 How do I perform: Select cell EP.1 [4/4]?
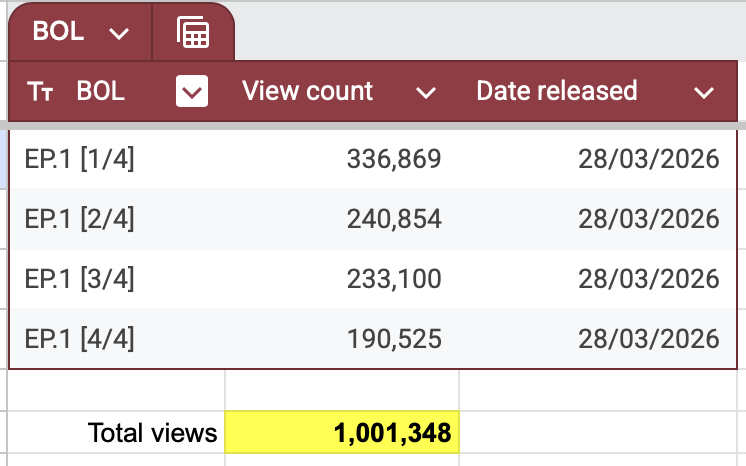tap(117, 338)
